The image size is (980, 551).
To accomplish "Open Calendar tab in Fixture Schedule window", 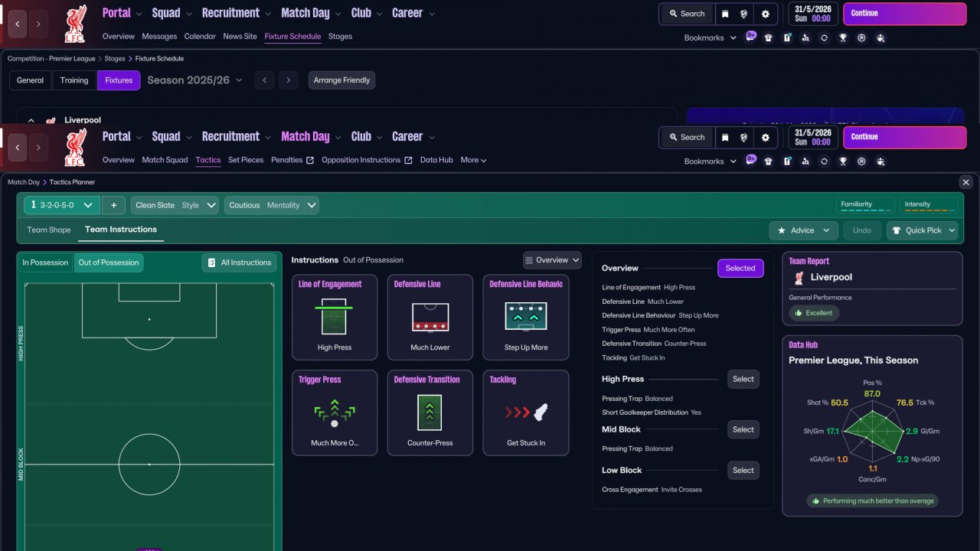I will point(200,36).
